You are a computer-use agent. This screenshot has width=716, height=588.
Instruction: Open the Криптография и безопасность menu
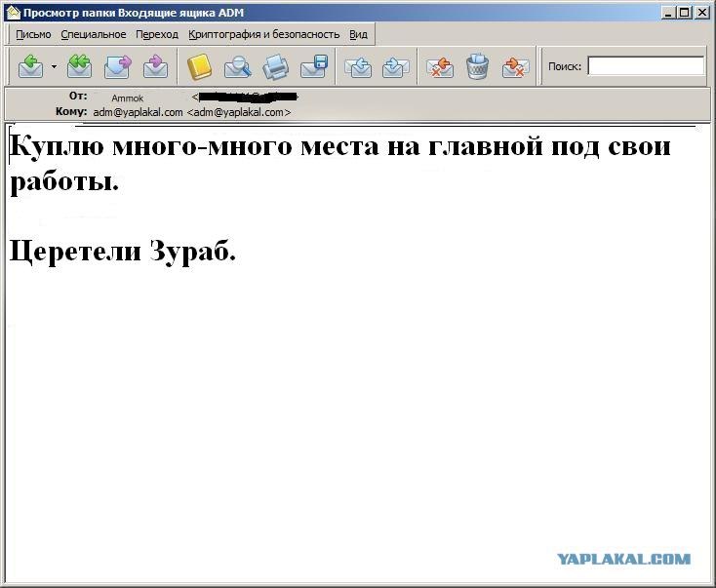coord(264,34)
